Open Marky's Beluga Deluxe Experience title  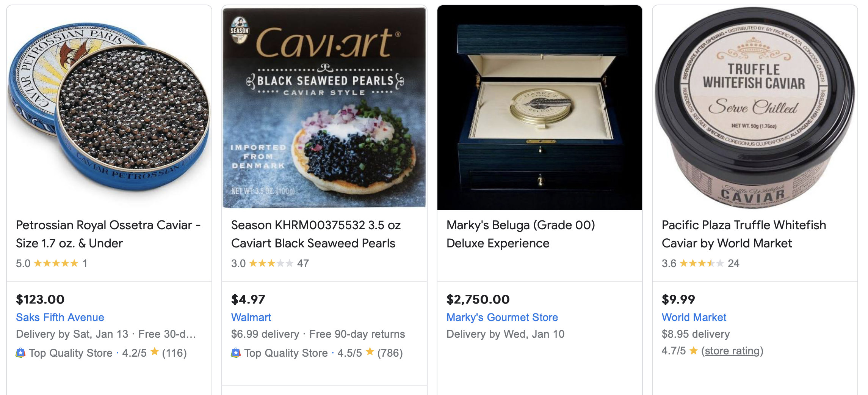tap(520, 234)
